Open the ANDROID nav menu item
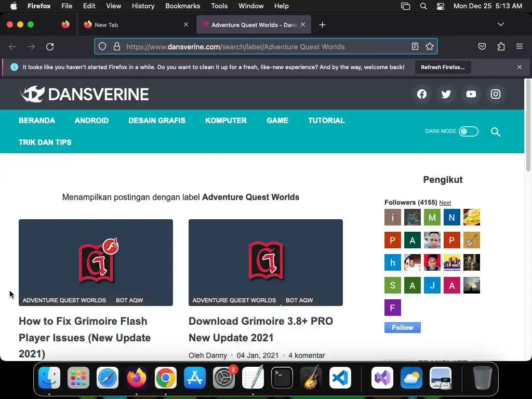The height and width of the screenshot is (399, 532). pos(91,121)
